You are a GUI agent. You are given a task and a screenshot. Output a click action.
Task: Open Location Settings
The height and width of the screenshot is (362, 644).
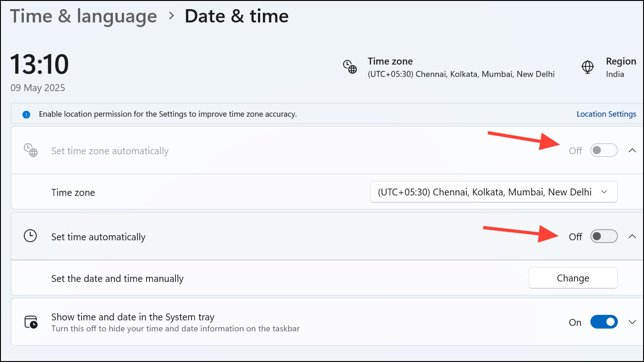(606, 114)
